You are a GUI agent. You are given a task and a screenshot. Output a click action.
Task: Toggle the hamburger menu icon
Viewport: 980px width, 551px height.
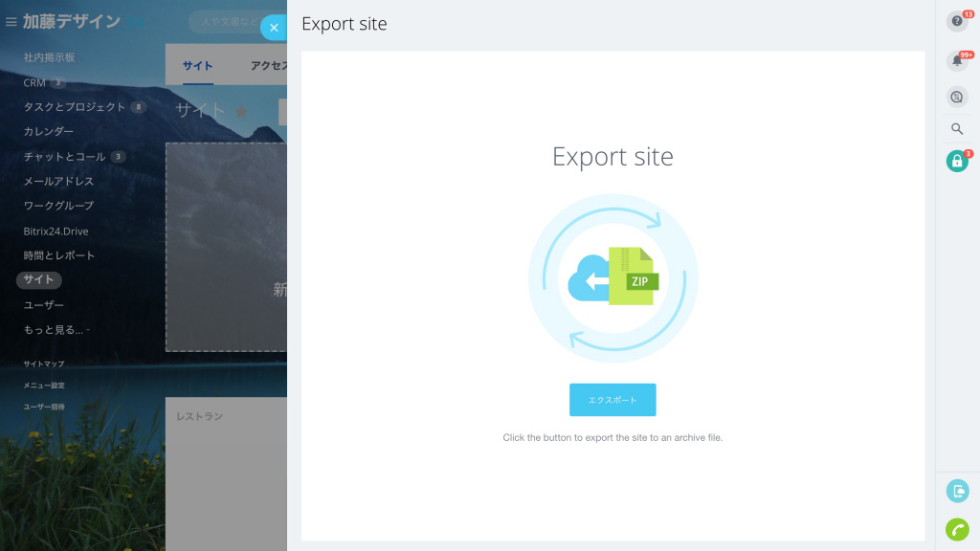[11, 22]
